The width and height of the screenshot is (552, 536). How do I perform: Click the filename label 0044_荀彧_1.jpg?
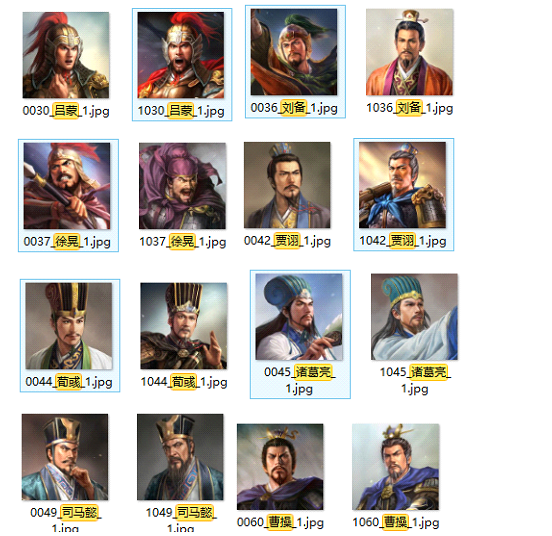coord(69,381)
